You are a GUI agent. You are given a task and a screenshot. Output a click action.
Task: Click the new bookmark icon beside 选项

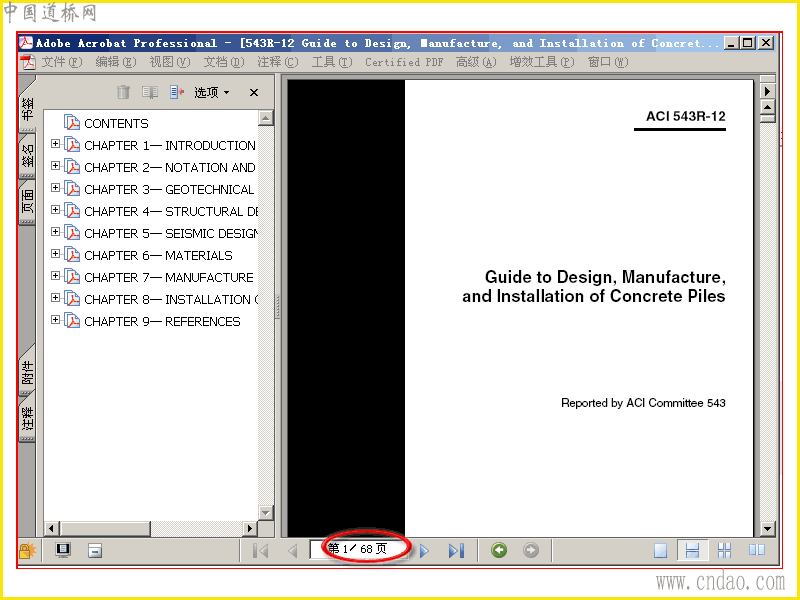[177, 92]
